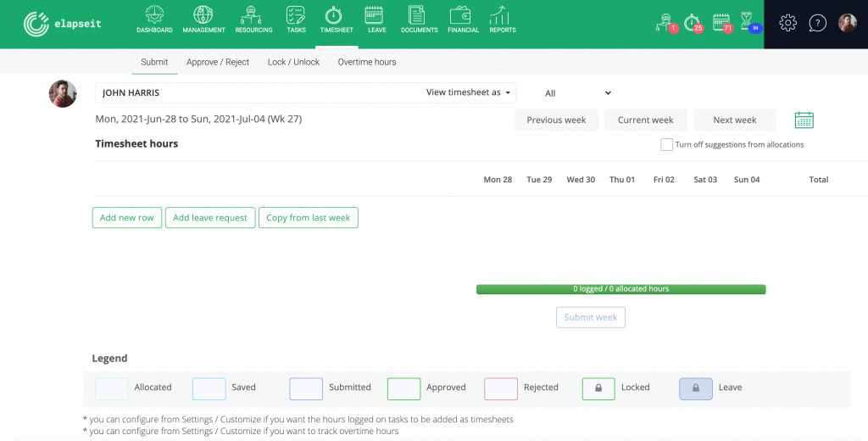
Task: Click Copy from last week
Action: click(309, 218)
